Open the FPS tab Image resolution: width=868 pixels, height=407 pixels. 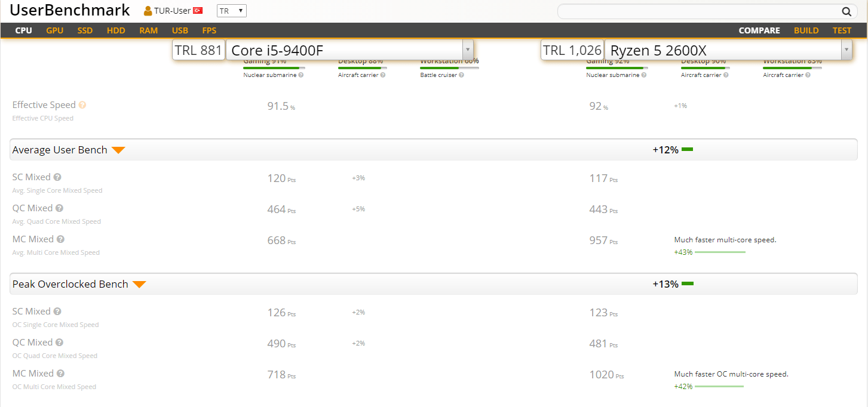209,30
